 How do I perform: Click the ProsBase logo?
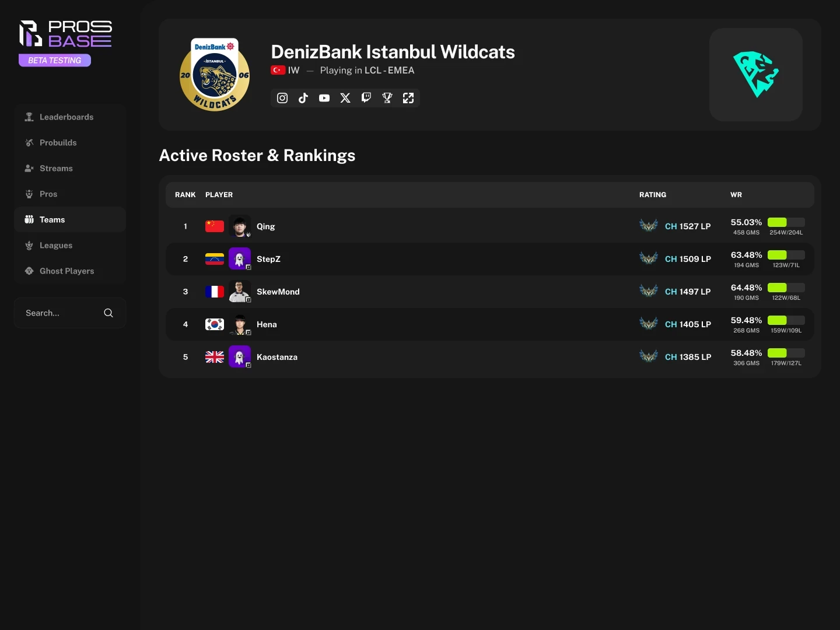[x=65, y=34]
